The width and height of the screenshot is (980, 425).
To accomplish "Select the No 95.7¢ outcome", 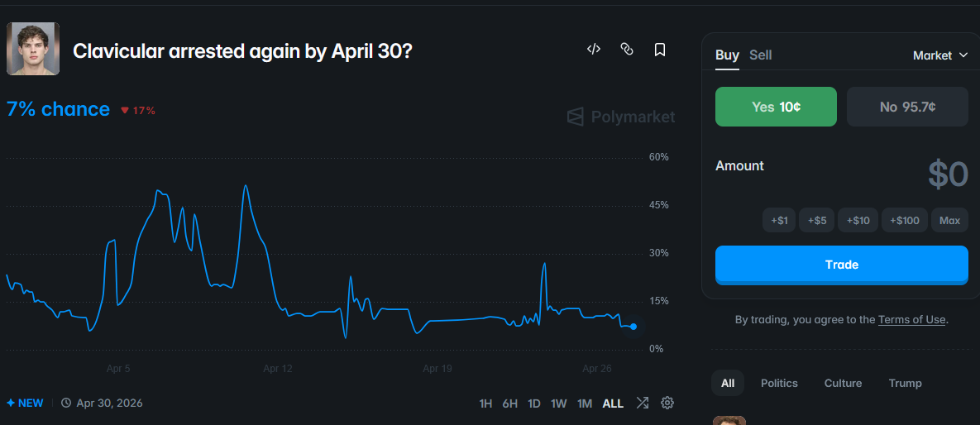I will 907,107.
